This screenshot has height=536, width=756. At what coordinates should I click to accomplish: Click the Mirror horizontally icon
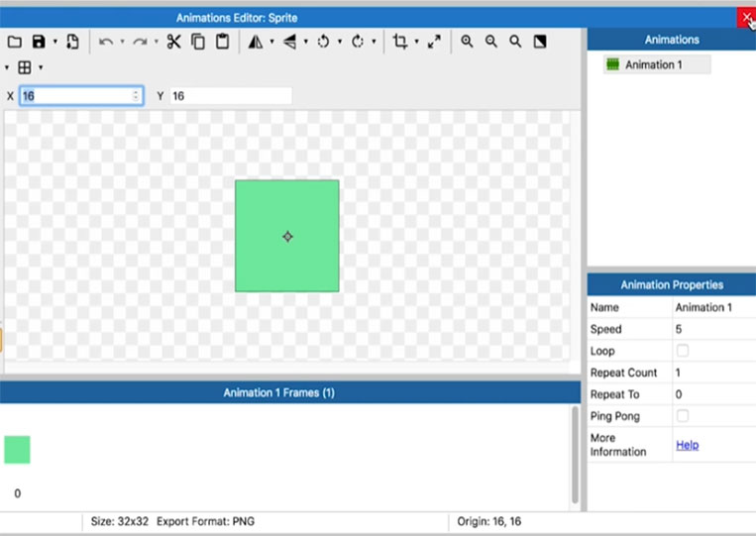(x=256, y=42)
